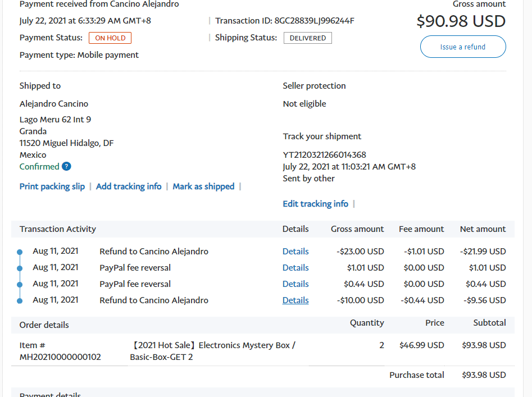Select the timeline dot for $1.01 fee reversal

20,268
